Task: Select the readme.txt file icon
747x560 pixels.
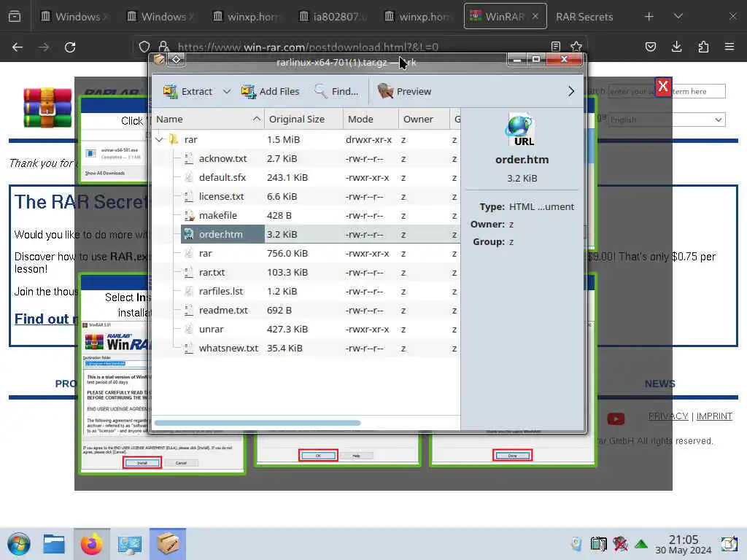Action: tap(189, 311)
